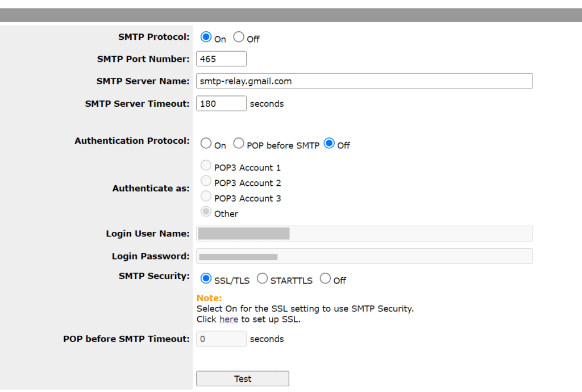582x392 pixels.
Task: Select Other under Authenticate as
Action: coord(206,211)
